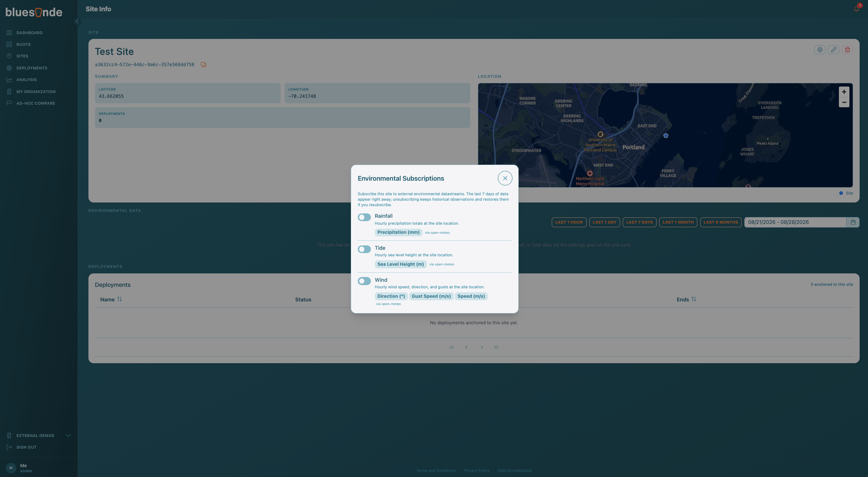Click the delete trash icon on site card
The height and width of the screenshot is (477, 868).
(847, 50)
